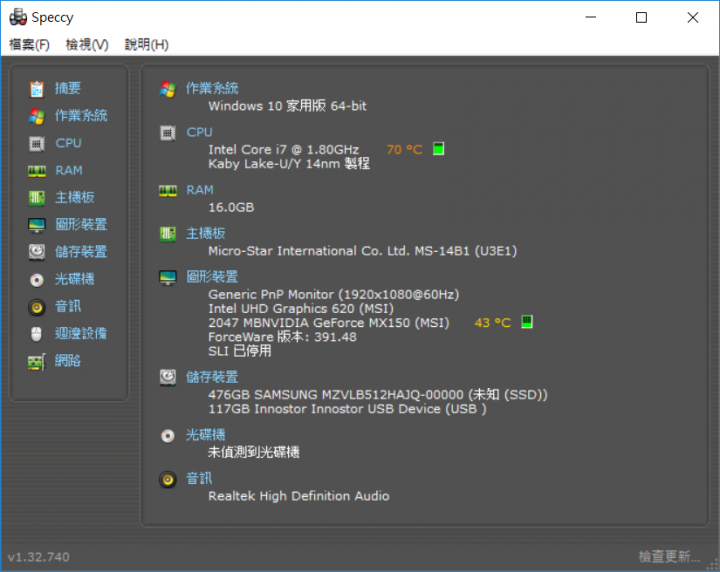Select 主機板 label in the sidebar
The width and height of the screenshot is (720, 572).
[x=75, y=197]
